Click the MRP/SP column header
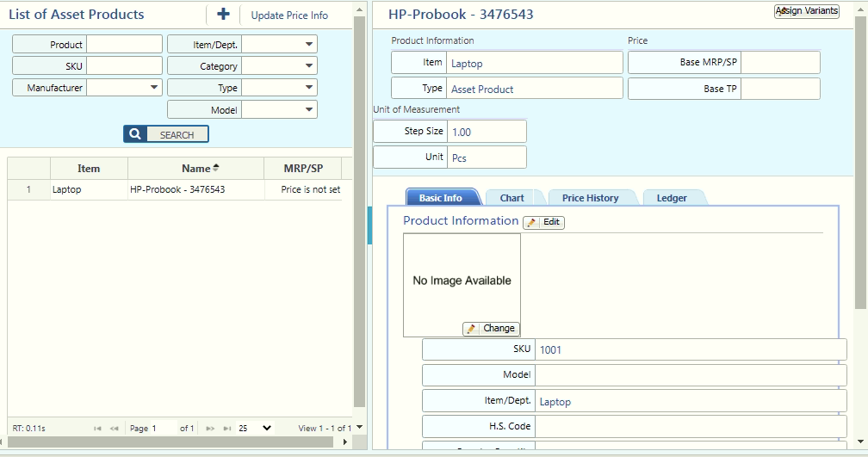Screen dimensions: 868x457 click(x=303, y=168)
